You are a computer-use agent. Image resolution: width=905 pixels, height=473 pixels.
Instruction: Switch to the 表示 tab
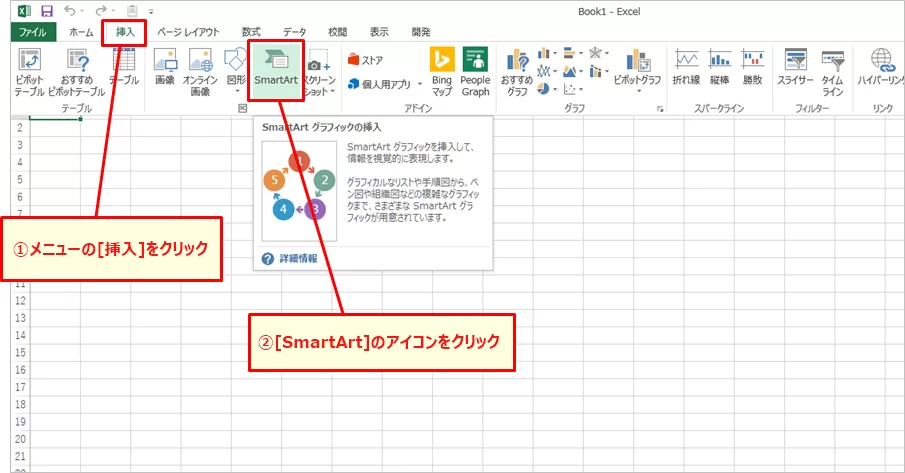point(379,32)
